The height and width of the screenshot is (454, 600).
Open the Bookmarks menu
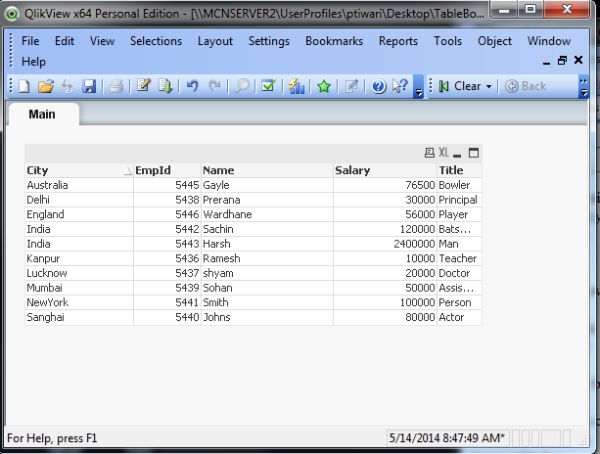(x=334, y=41)
